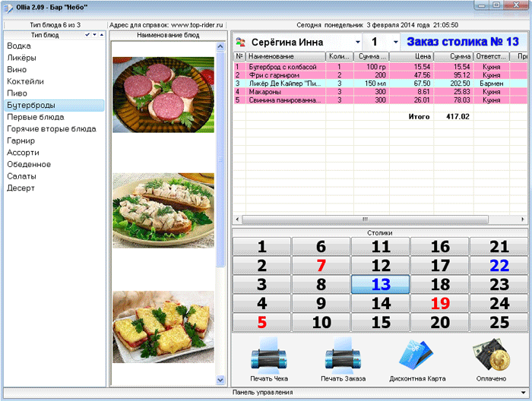Viewport: 532px width, 401px height.
Task: Click dish list scrollbar up arrow
Action: tap(220, 46)
